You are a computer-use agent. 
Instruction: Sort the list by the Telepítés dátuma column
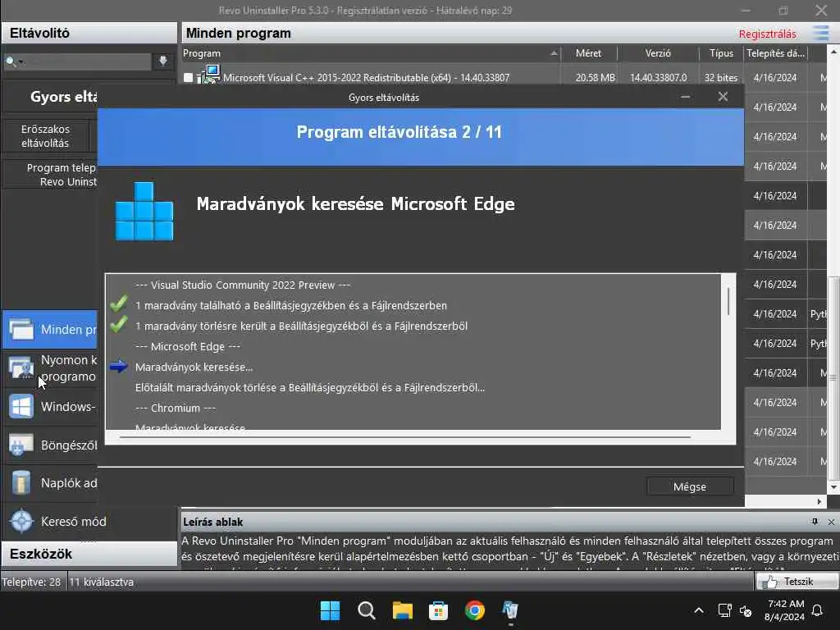point(775,53)
